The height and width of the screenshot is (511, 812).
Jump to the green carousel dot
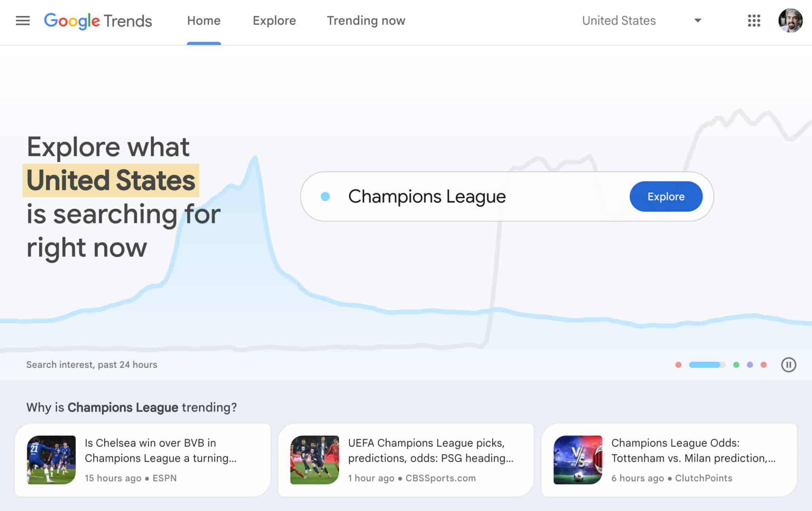pos(736,365)
